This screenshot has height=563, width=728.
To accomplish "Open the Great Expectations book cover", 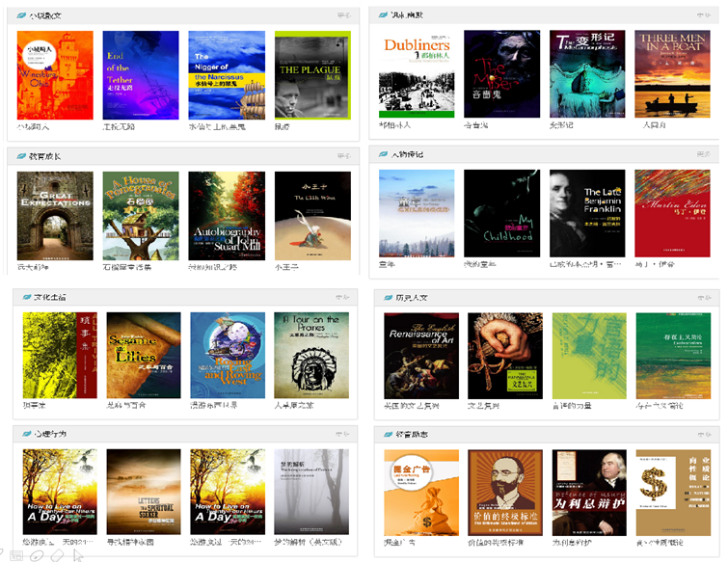I will pos(55,216).
